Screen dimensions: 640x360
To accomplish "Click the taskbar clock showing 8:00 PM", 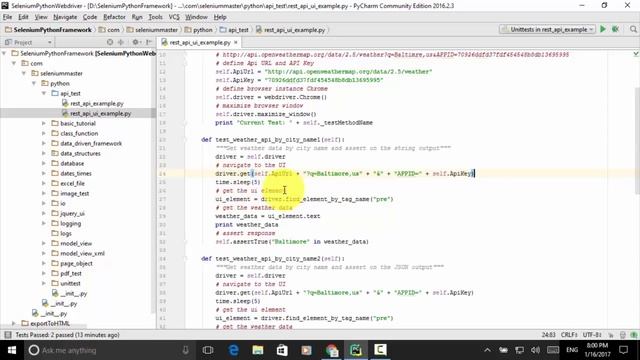I will pos(598,350).
